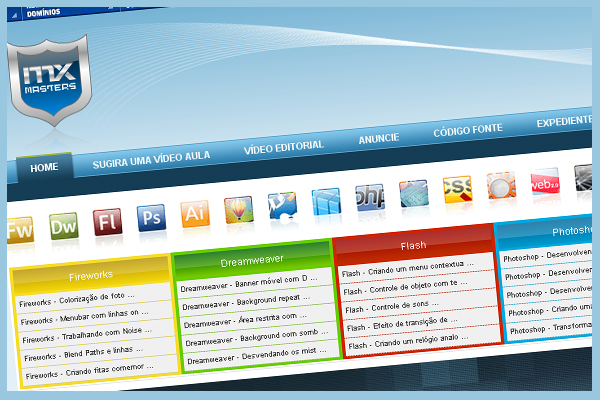Choose the Flash Fl icon
Image resolution: width=600 pixels, height=400 pixels.
click(x=108, y=222)
